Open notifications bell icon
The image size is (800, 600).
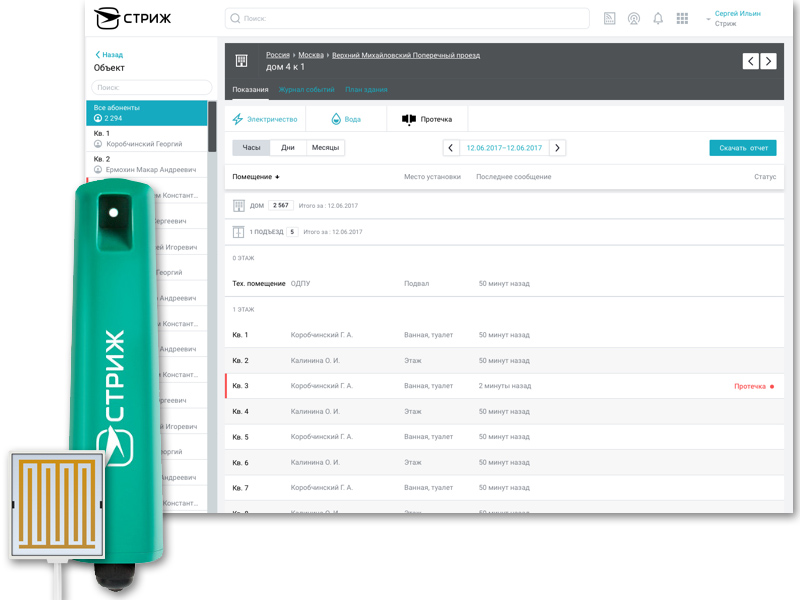(x=658, y=19)
